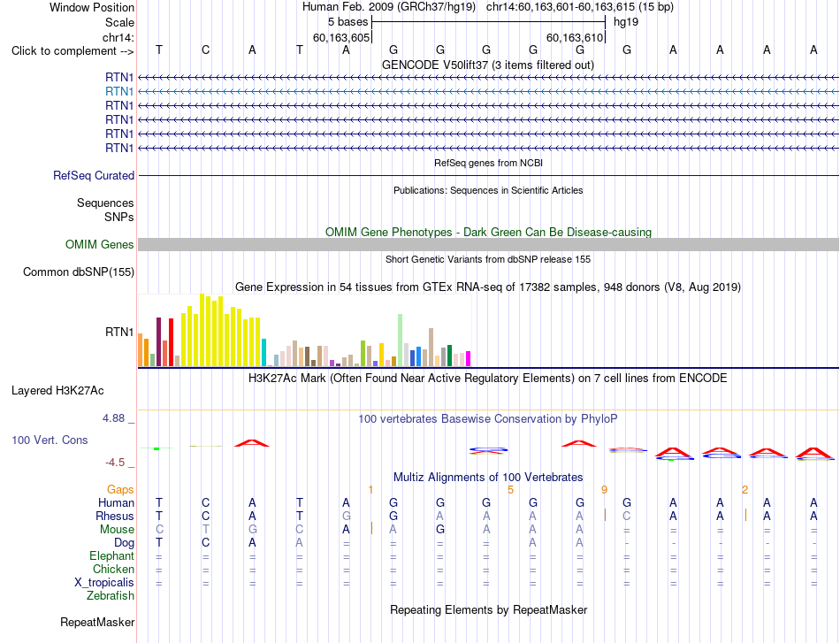Open the 100 Vert. Cons track label
The image size is (840, 643).
click(x=50, y=440)
